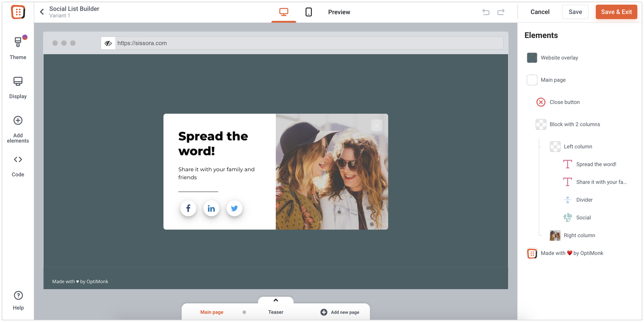This screenshot has height=322, width=644.
Task: Click the Add elements plus icon
Action: click(18, 120)
